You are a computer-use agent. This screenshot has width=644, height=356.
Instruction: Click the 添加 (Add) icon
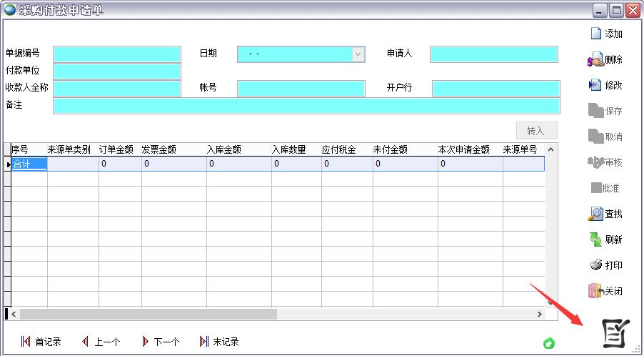[x=596, y=34]
